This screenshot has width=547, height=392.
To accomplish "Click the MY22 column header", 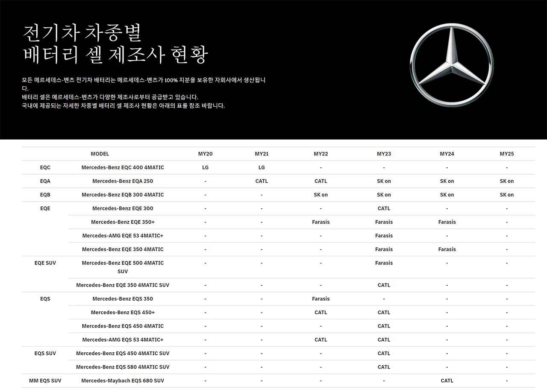I will click(321, 154).
